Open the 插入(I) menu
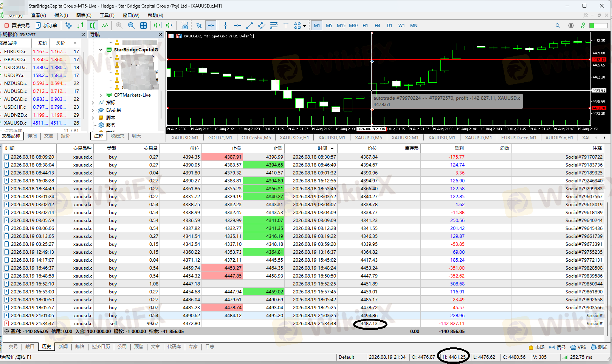The height and width of the screenshot is (364, 612). 61,15
